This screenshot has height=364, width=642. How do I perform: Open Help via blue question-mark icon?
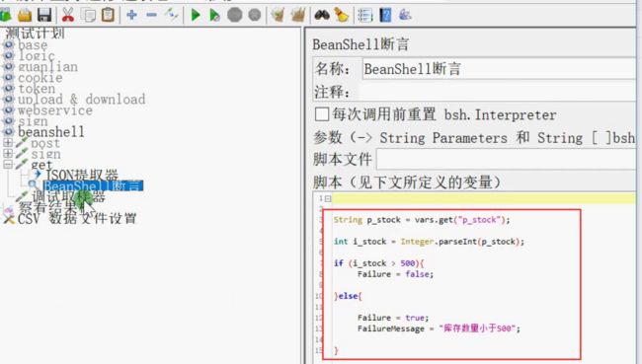click(x=385, y=15)
